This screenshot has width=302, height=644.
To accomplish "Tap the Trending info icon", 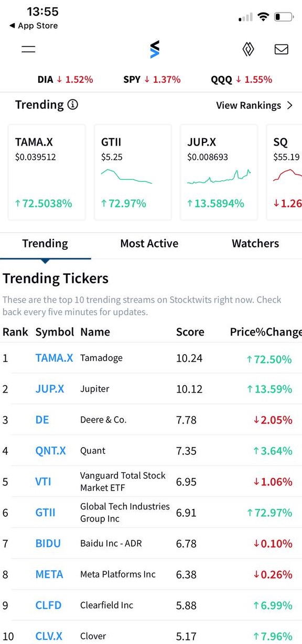I will [x=73, y=105].
